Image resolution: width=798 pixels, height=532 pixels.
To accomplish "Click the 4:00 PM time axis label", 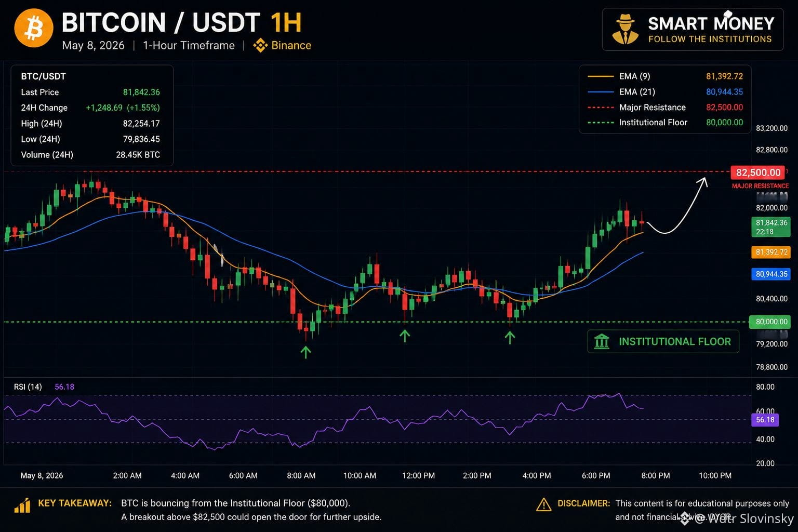I will [x=537, y=476].
